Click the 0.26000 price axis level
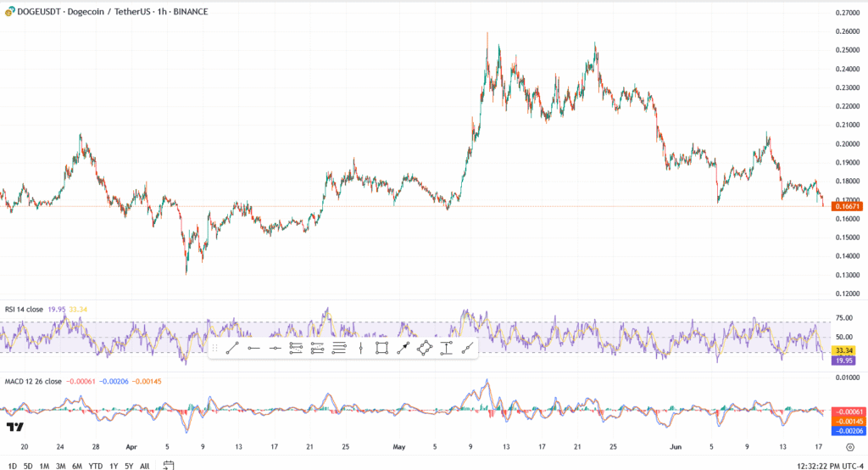This screenshot has width=868, height=470. (x=848, y=31)
